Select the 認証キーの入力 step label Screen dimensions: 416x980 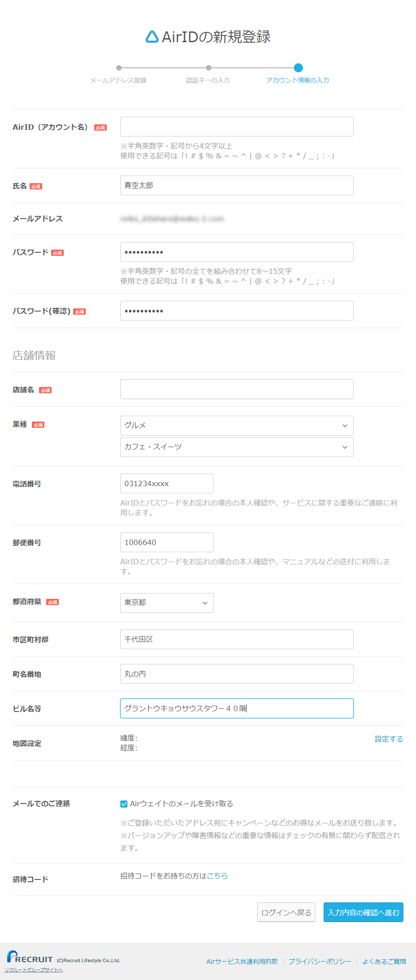click(208, 80)
